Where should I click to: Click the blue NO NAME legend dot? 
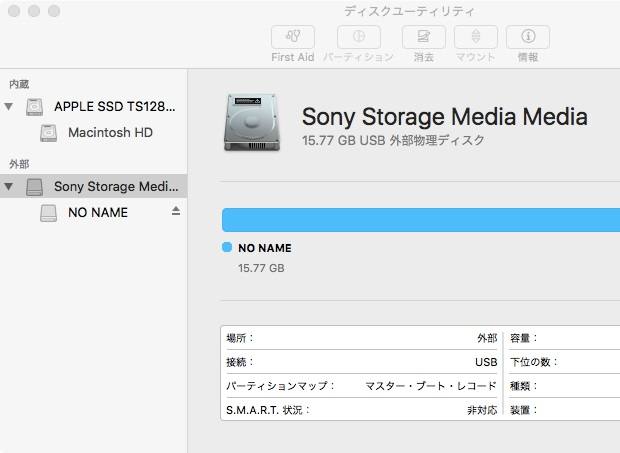[x=227, y=247]
